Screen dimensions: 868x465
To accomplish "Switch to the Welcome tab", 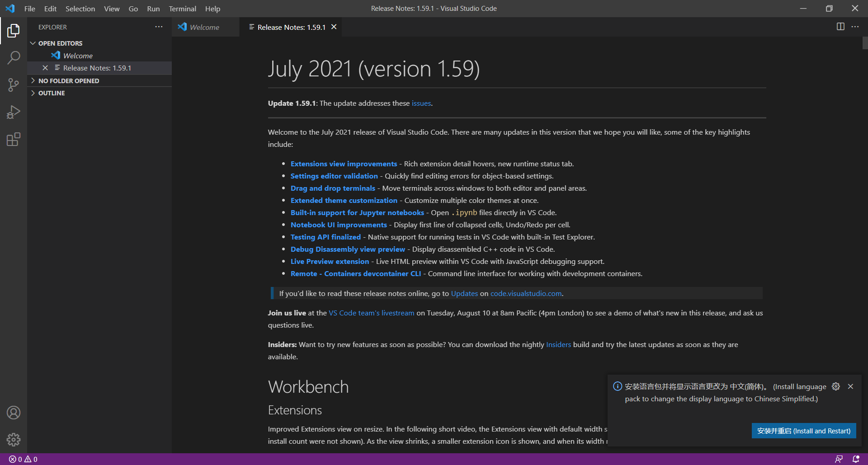I will click(x=206, y=27).
